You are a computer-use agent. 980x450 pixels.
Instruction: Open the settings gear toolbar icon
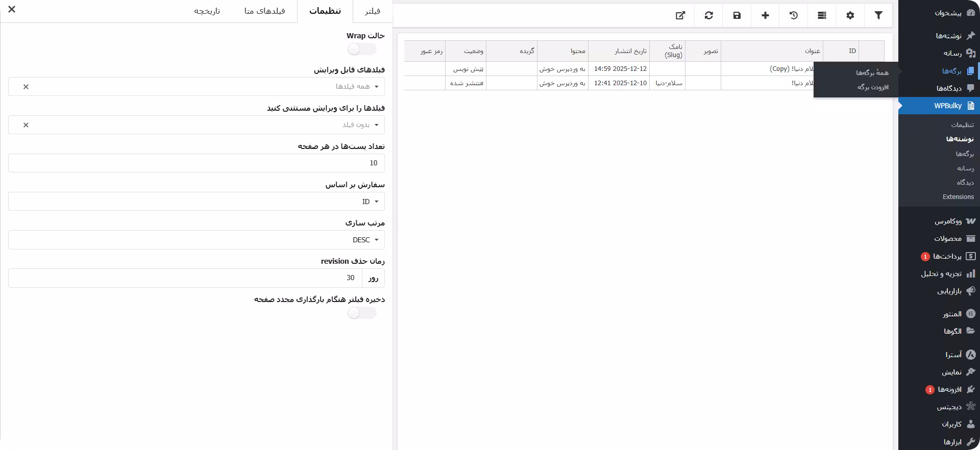click(x=850, y=15)
